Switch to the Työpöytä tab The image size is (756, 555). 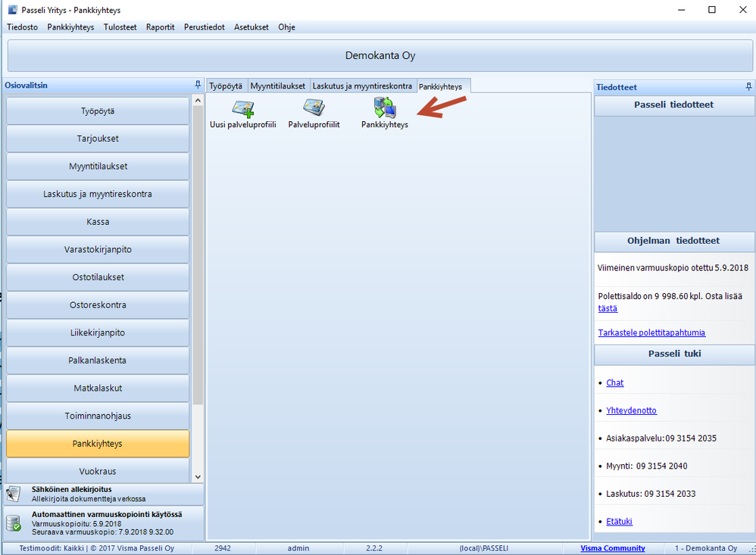point(226,86)
